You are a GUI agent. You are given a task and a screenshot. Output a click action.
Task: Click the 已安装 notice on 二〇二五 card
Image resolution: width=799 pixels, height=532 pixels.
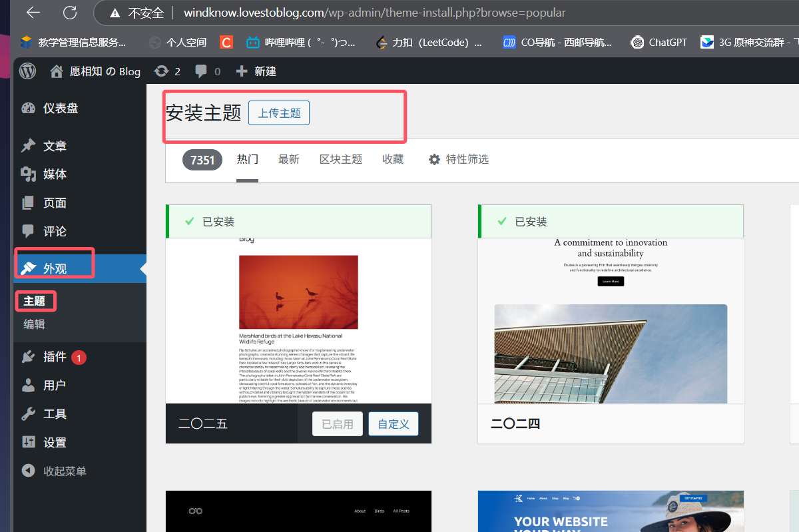[x=298, y=222]
